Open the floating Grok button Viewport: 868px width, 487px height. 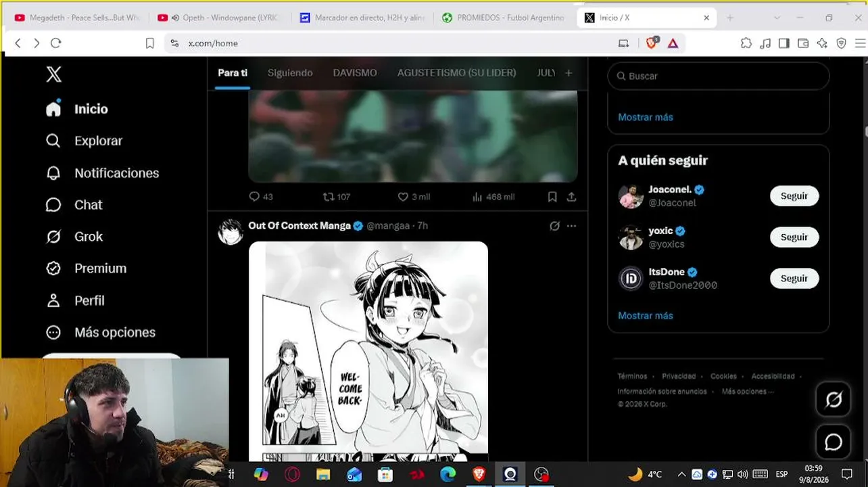(834, 400)
